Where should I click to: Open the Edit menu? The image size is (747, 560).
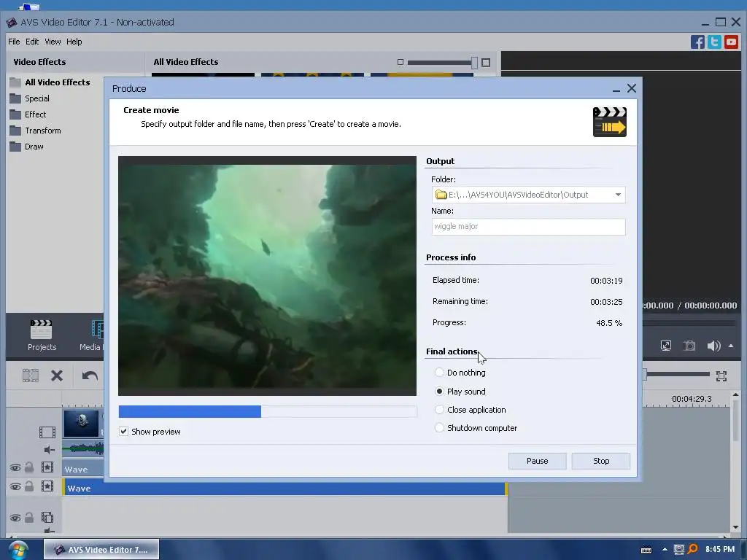[32, 42]
